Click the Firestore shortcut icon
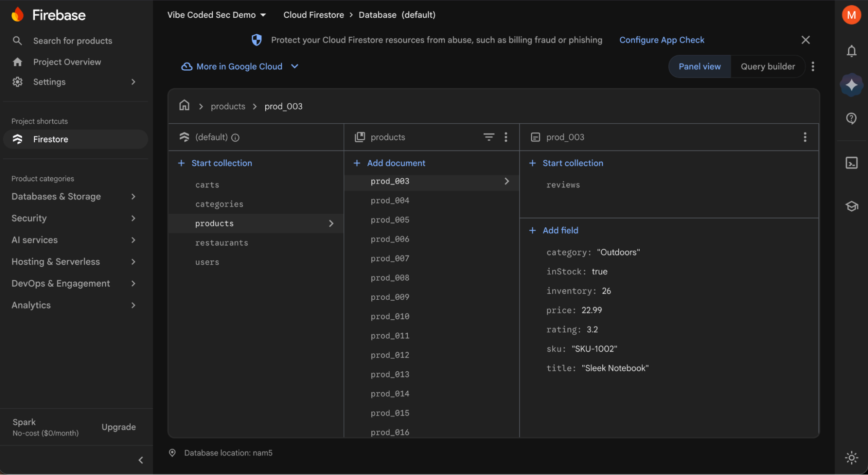Image resolution: width=868 pixels, height=475 pixels. tap(17, 139)
